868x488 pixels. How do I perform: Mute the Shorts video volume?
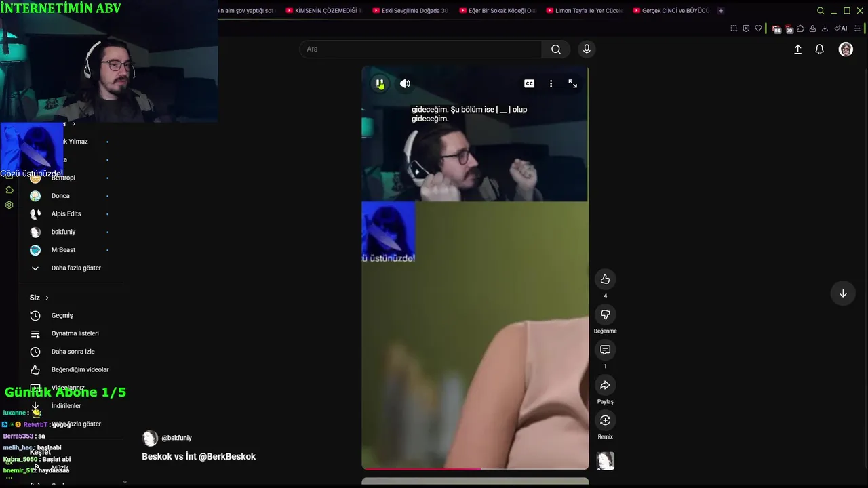405,83
